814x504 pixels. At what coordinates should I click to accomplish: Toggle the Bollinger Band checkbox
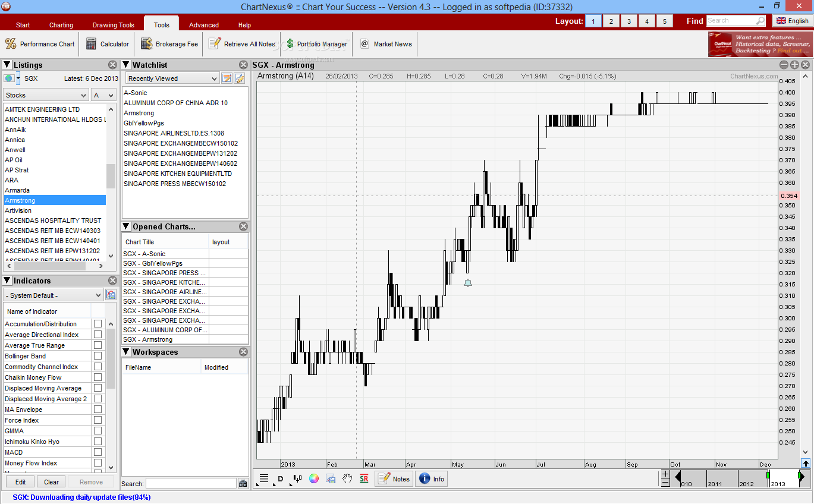(98, 356)
